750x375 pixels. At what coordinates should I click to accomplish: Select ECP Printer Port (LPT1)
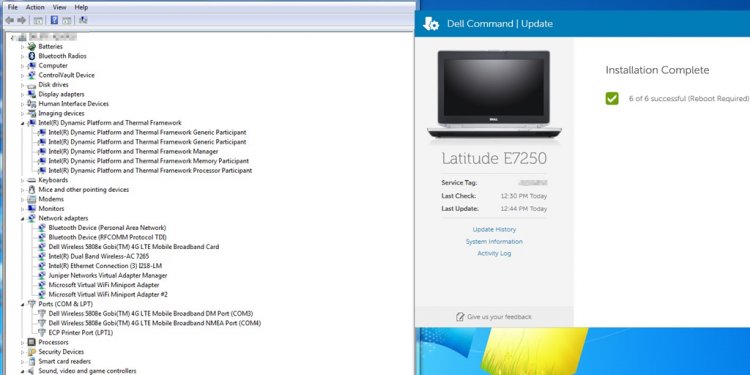[81, 333]
